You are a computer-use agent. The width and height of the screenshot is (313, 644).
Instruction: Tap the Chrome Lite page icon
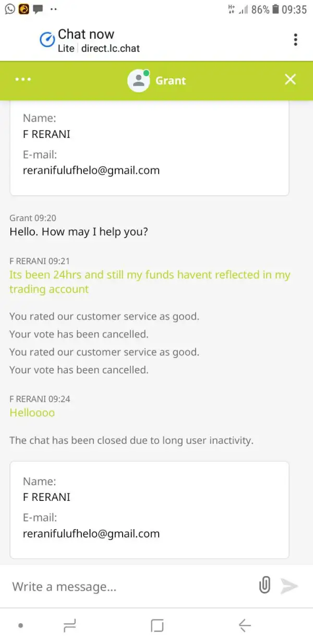(47, 40)
